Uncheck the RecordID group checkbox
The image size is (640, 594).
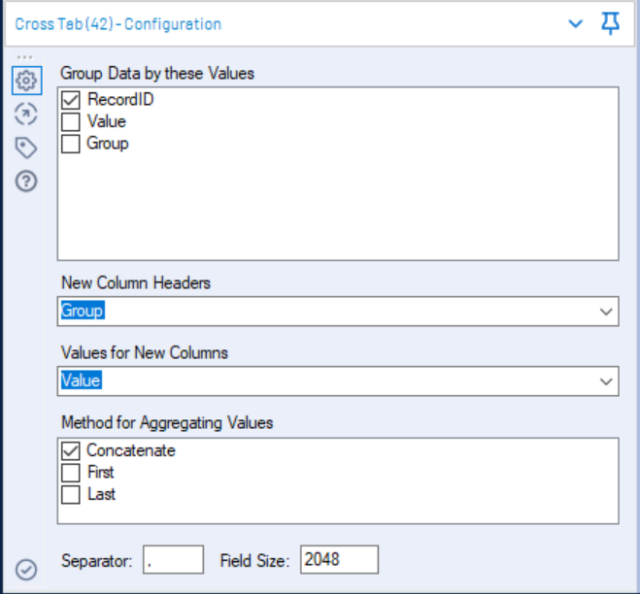click(71, 100)
